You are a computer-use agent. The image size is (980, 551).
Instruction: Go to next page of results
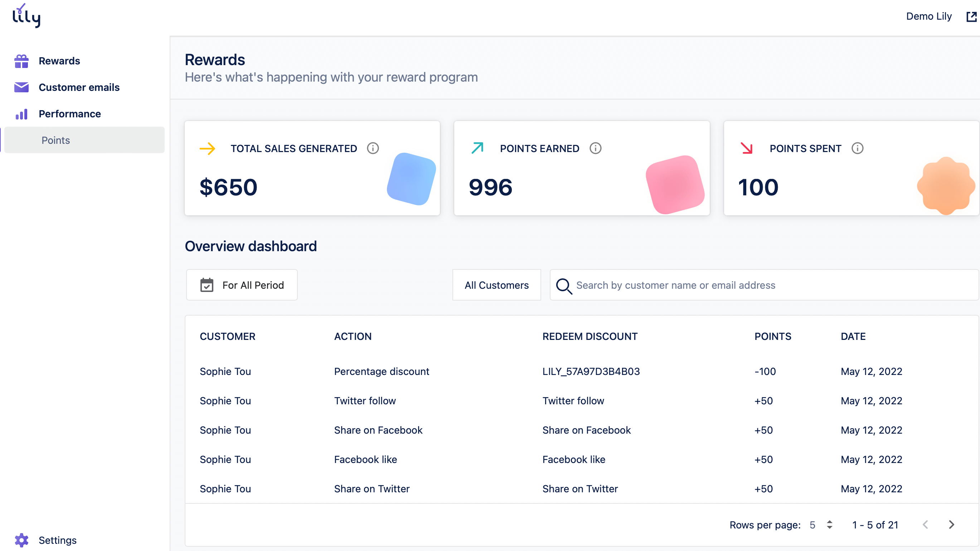coord(951,525)
